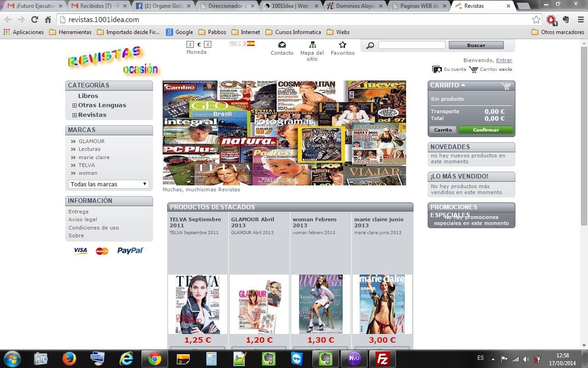
Task: Open the Cursos Informatica bookmarks folder
Action: click(293, 32)
